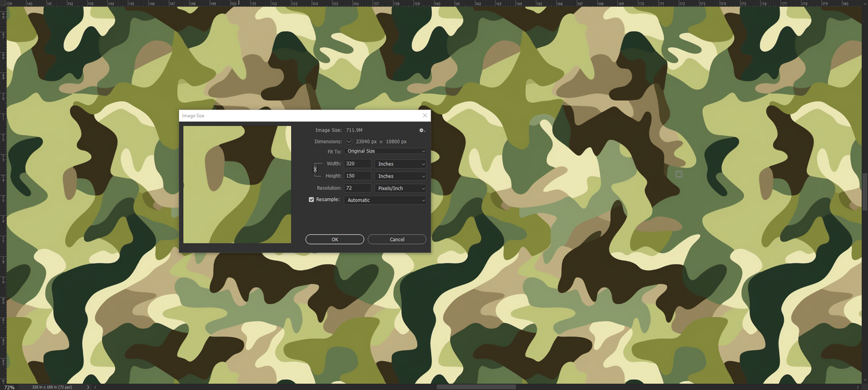Viewport: 868px width, 390px height.
Task: Click the image preview thumbnail in the dialog
Action: click(237, 184)
